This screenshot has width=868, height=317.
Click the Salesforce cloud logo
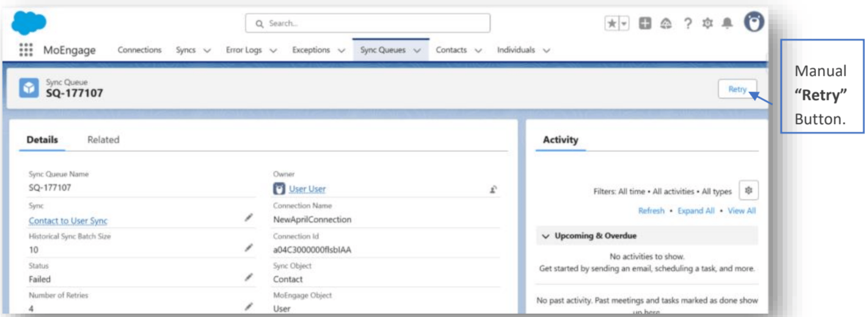[x=29, y=23]
